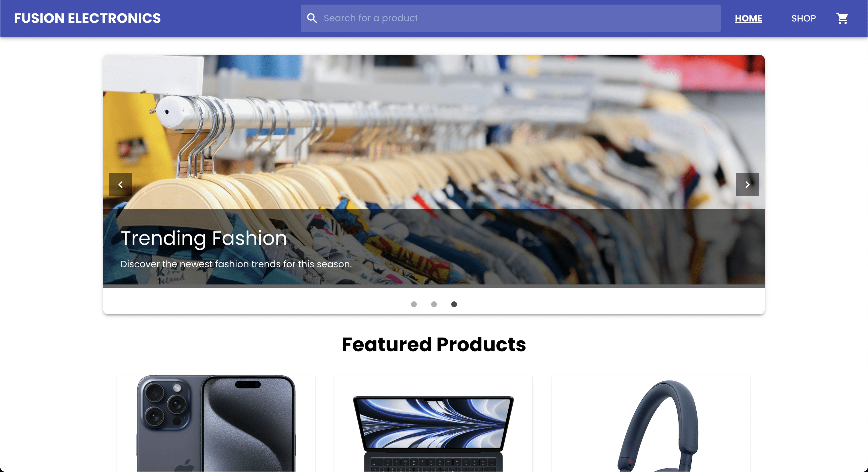Click the Trending Fashion banner image
868x472 pixels.
[433, 171]
